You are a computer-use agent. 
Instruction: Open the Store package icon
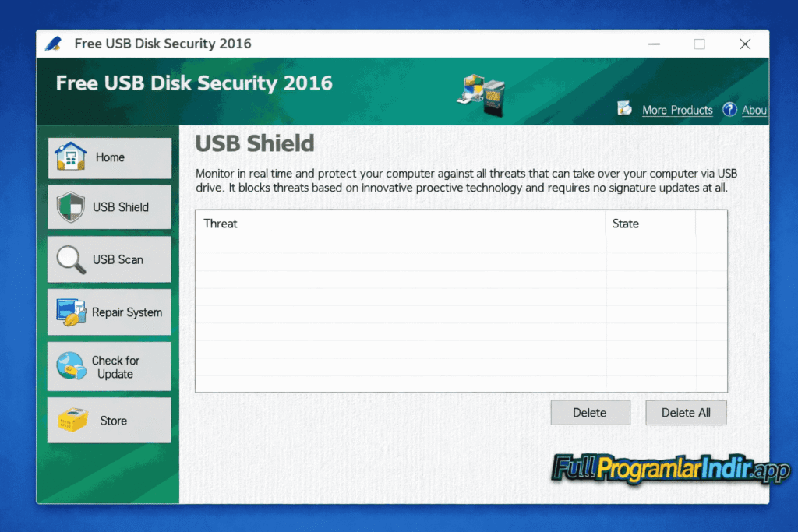pyautogui.click(x=71, y=419)
